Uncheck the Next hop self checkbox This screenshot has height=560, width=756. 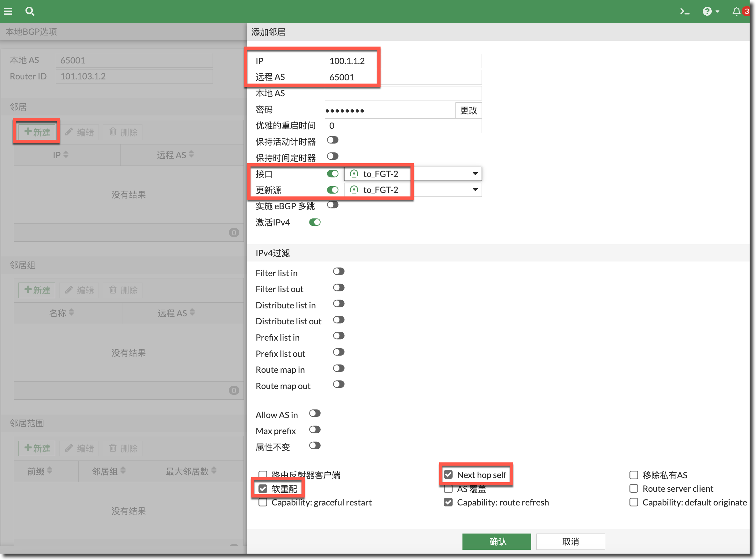(448, 475)
